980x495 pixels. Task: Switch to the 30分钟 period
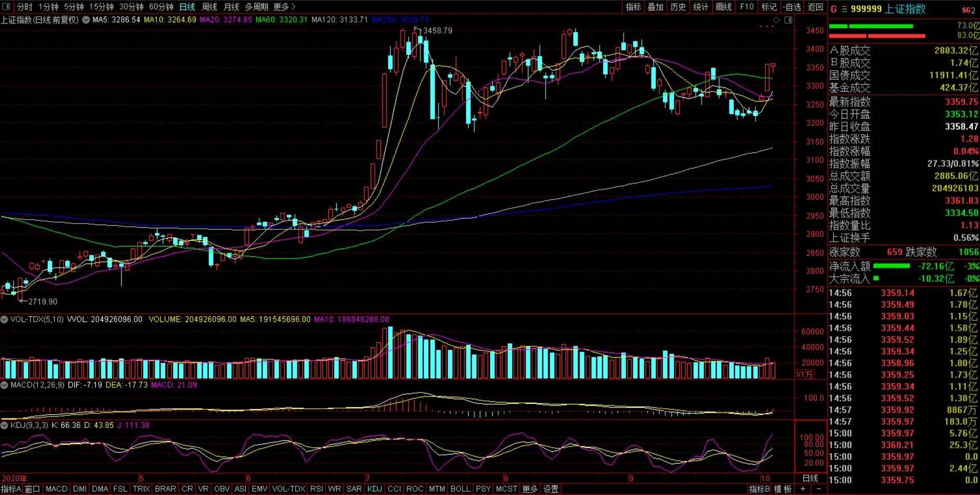131,7
